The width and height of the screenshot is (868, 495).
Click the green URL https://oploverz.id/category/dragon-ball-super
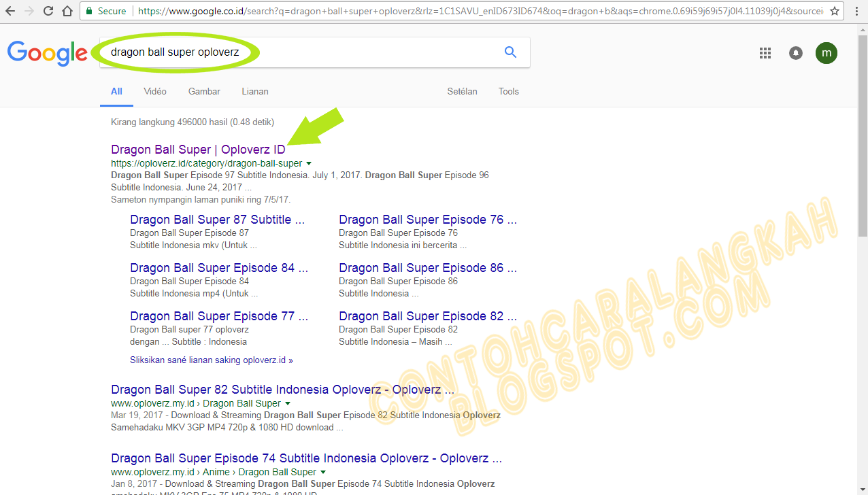[x=207, y=164]
